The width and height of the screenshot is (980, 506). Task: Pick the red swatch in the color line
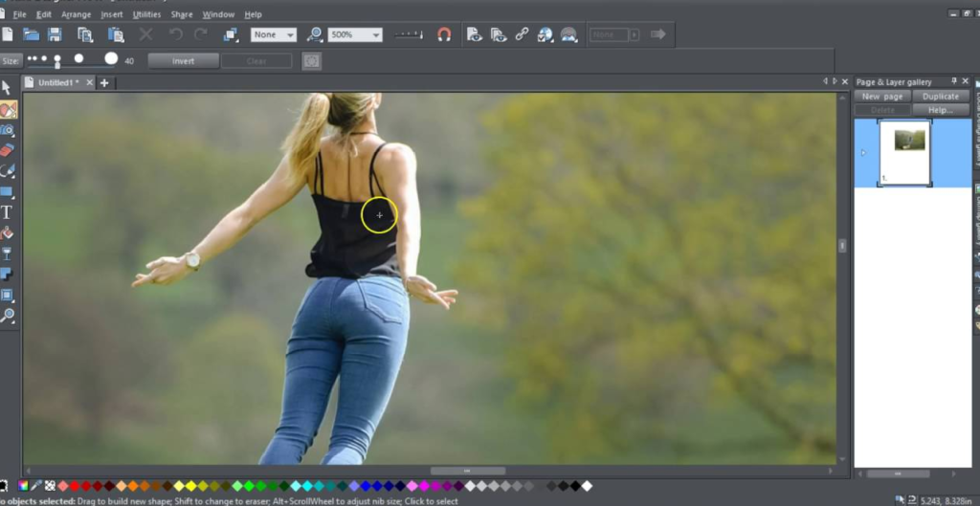point(74,486)
